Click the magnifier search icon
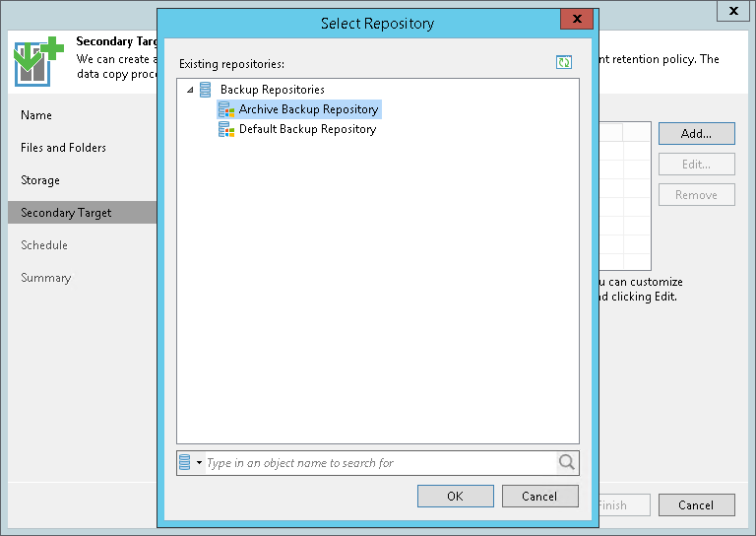The image size is (756, 536). [567, 463]
